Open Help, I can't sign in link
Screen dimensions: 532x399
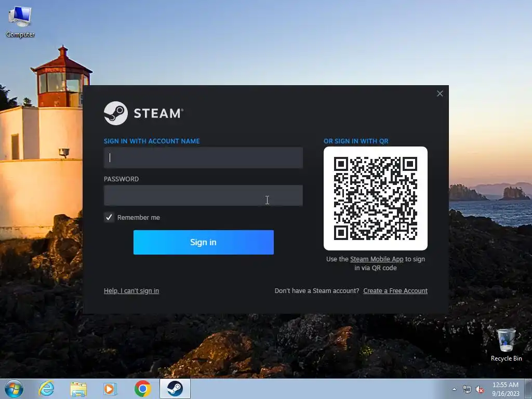point(131,291)
